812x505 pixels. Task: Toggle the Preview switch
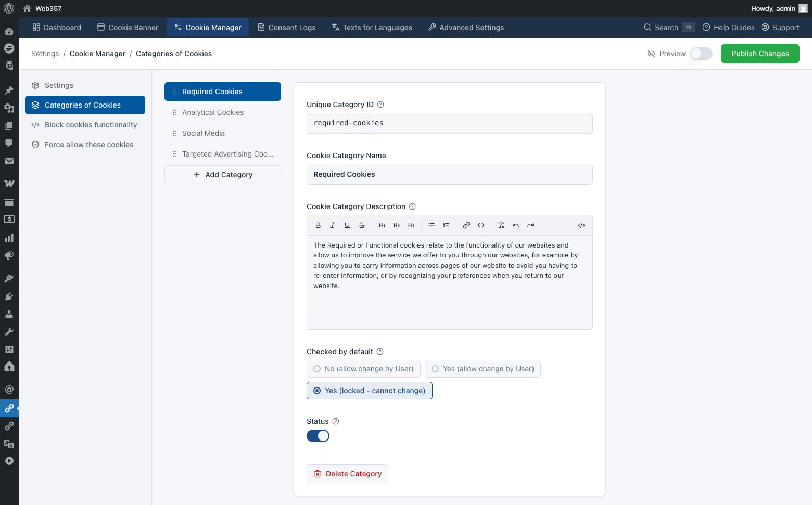pos(701,54)
